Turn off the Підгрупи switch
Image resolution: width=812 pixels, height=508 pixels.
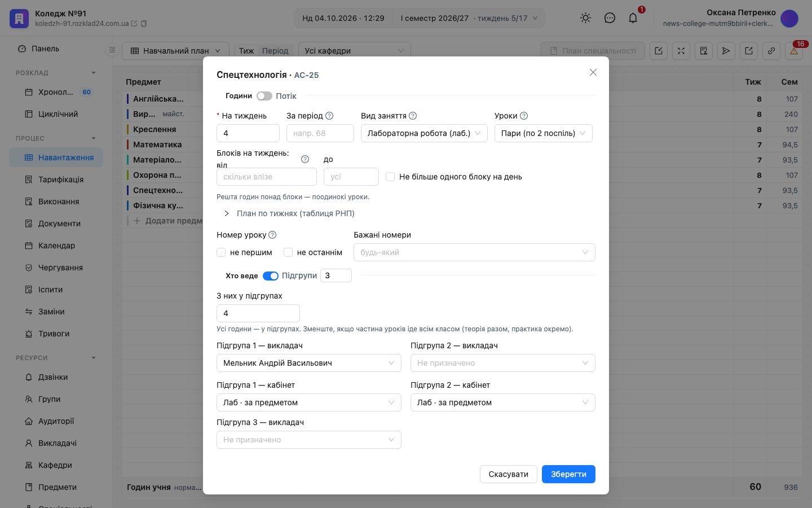click(271, 276)
